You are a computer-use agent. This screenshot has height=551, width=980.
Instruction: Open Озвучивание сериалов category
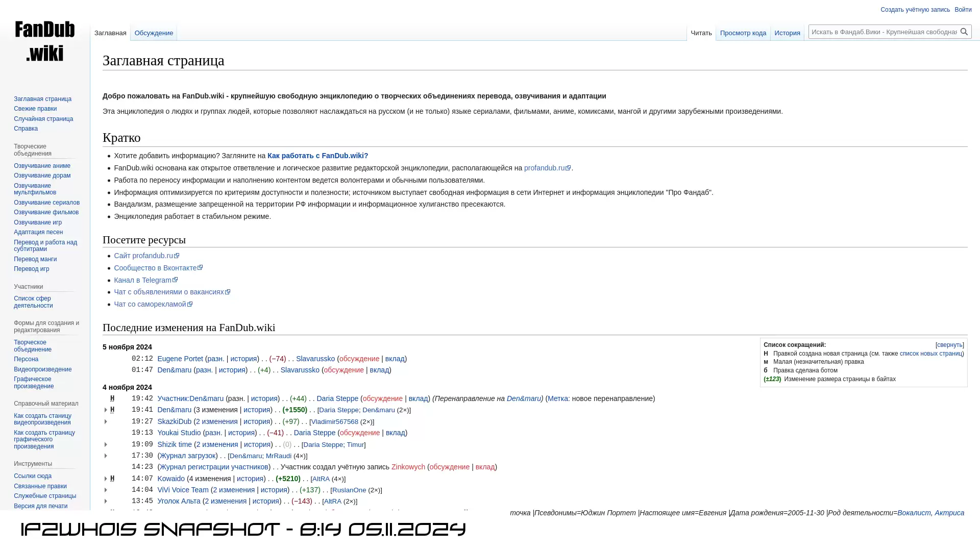tap(46, 203)
